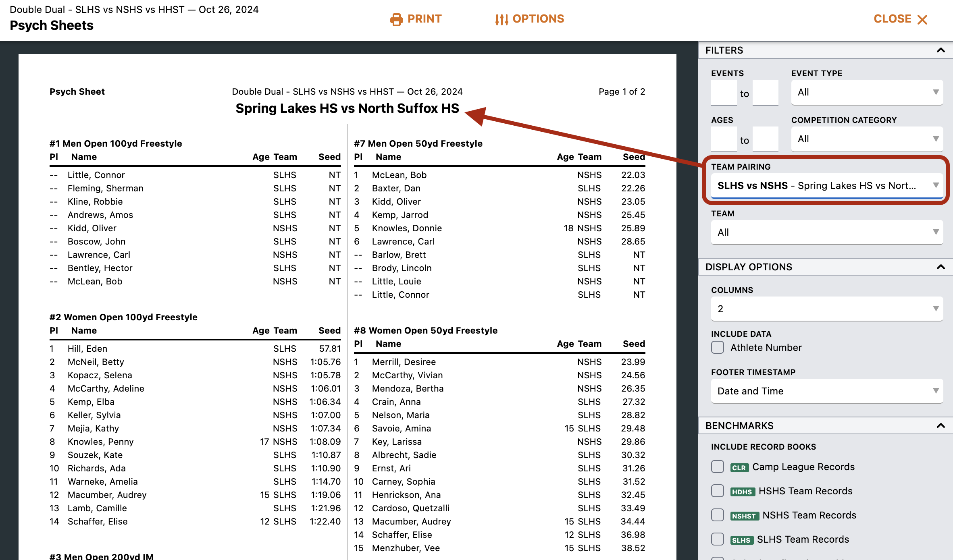Click event heading '#7 Men Open 50yd Freestyle'
The image size is (953, 560).
[x=418, y=143]
